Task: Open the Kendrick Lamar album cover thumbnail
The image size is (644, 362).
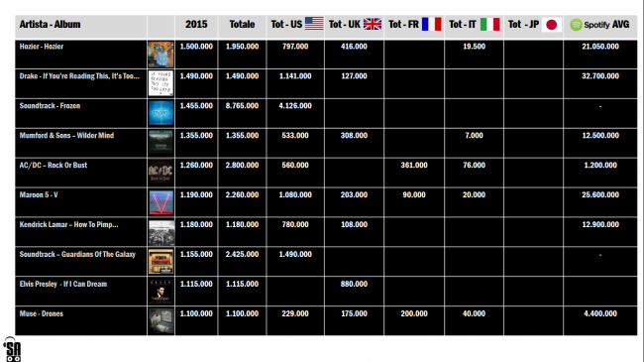Action: [161, 232]
